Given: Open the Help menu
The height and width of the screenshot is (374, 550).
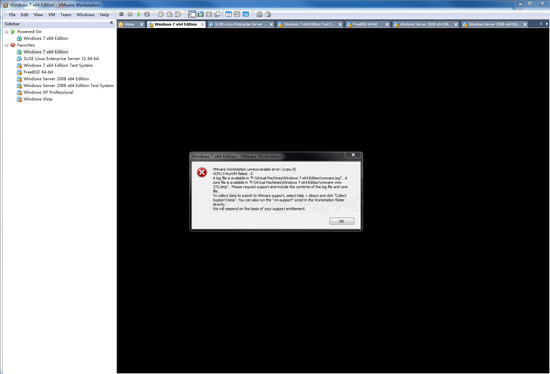Looking at the screenshot, I should point(104,15).
